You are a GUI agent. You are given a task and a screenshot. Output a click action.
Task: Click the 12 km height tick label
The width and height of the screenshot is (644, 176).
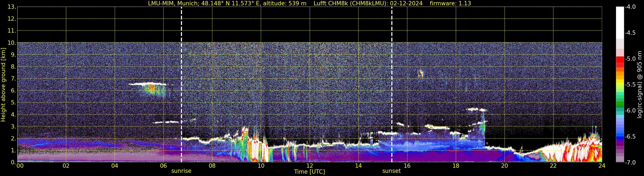12,19
